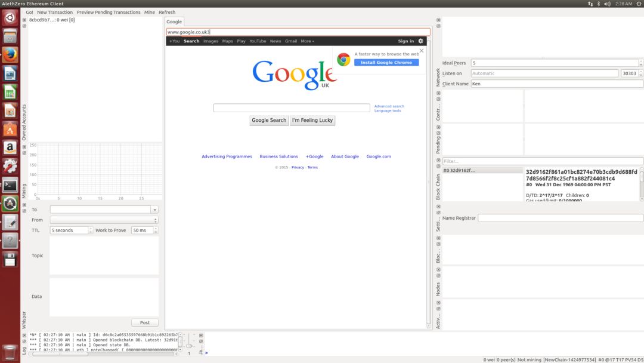The image size is (644, 363).
Task: Open LibreOffice Writer dock icon
Action: 10,73
